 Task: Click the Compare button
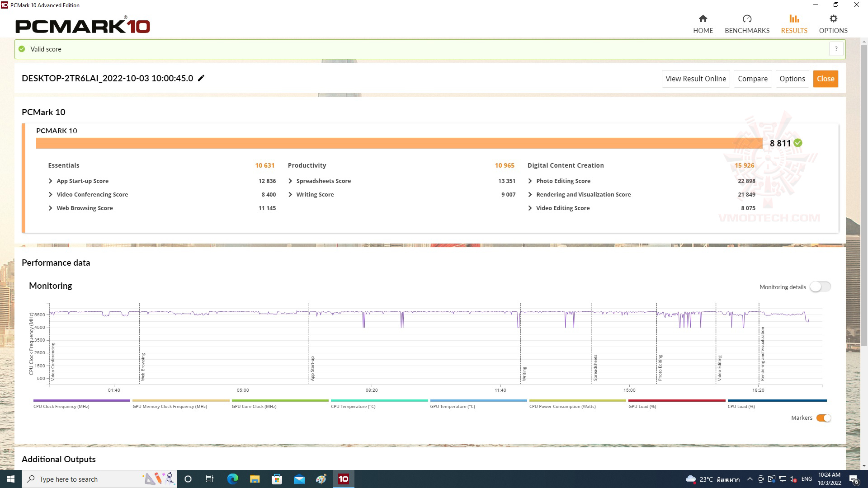coord(753,78)
